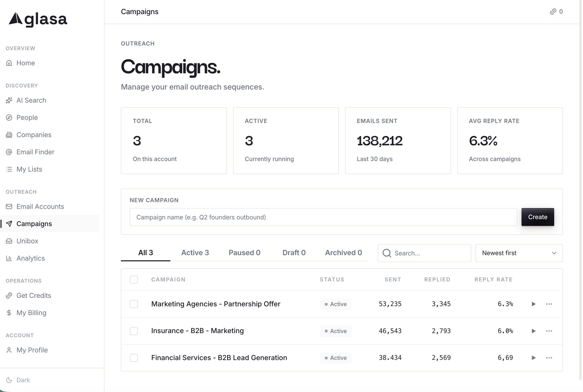Click the Campaigns sidebar item

pyautogui.click(x=50, y=224)
